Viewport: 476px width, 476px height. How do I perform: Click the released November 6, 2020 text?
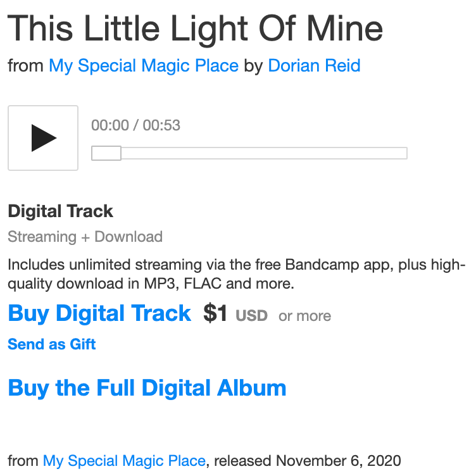pos(307,461)
